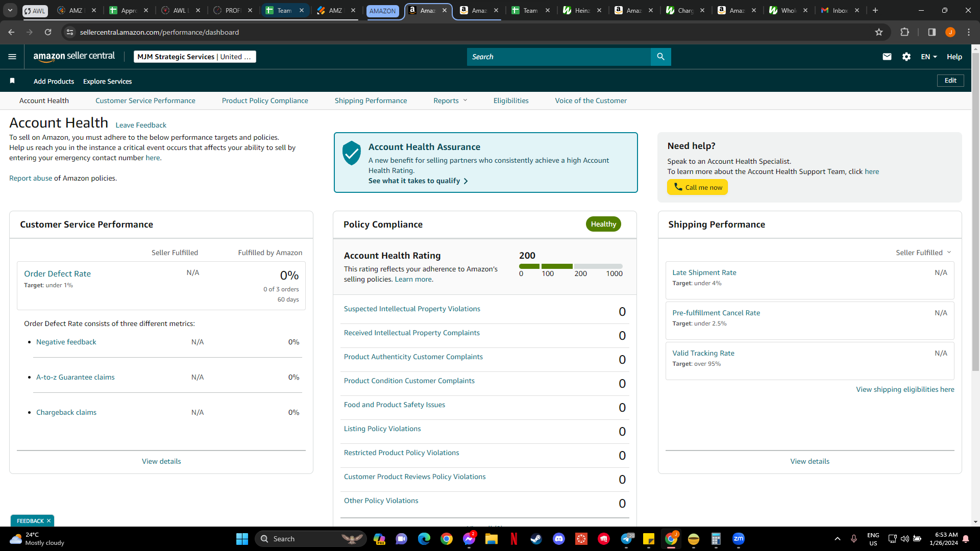The height and width of the screenshot is (551, 980).
Task: Open Calculator from the taskbar
Action: tap(716, 539)
